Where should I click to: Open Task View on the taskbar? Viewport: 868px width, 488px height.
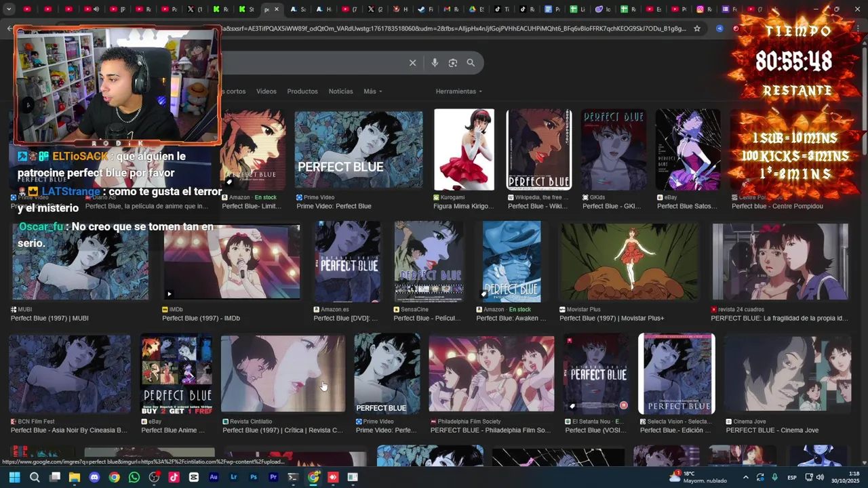click(x=55, y=477)
